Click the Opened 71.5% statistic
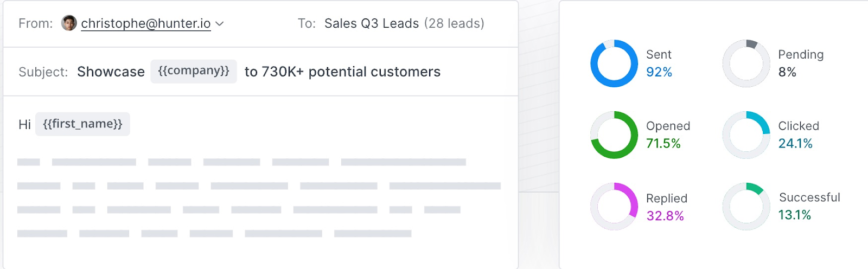The height and width of the screenshot is (269, 868). click(663, 144)
